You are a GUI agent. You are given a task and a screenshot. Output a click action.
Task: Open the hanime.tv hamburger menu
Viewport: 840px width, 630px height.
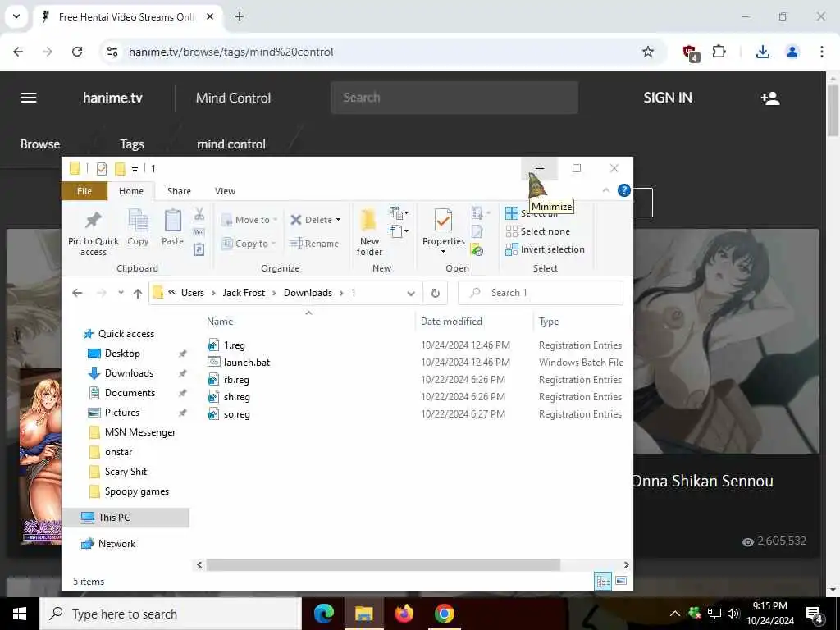point(29,98)
